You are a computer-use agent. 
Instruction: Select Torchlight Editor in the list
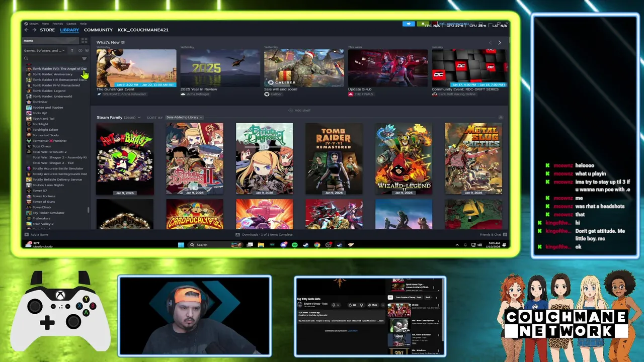45,129
